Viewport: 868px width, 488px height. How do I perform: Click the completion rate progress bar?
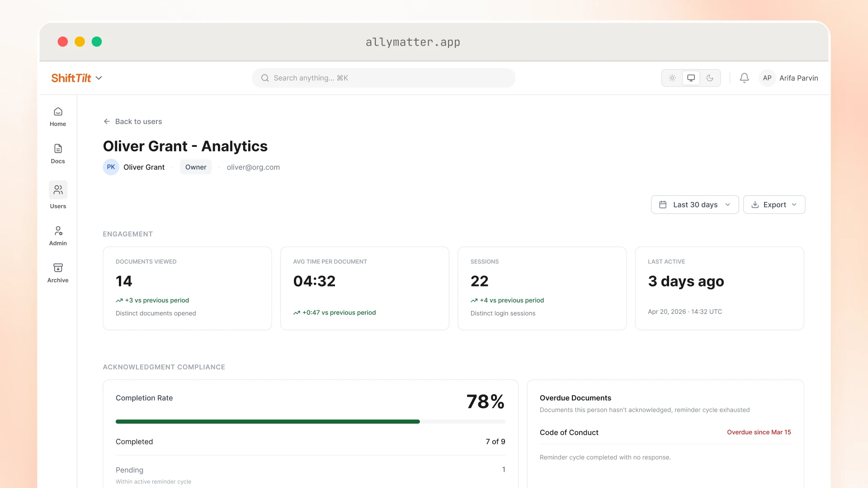coord(311,422)
